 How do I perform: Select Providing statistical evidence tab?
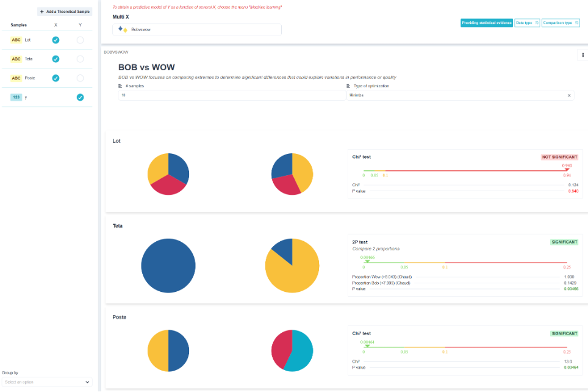click(x=486, y=23)
